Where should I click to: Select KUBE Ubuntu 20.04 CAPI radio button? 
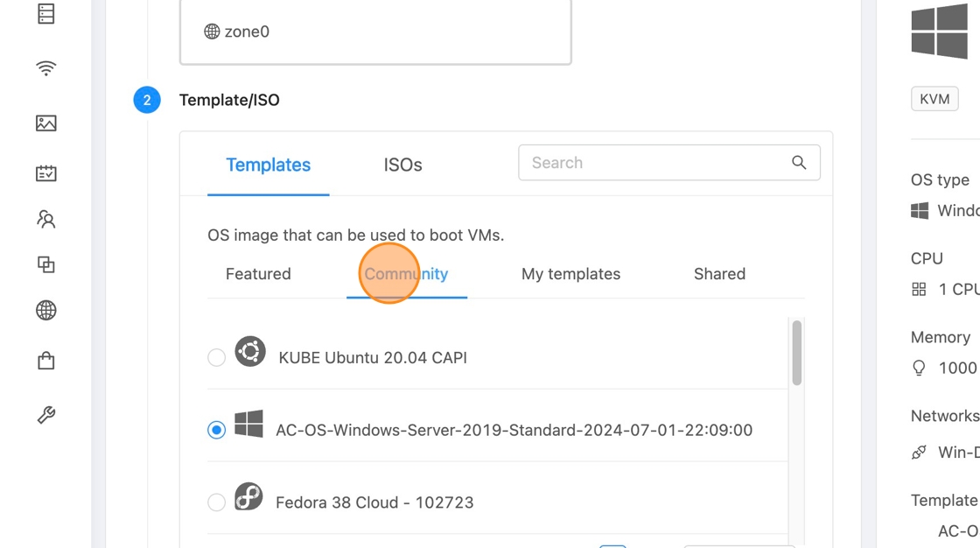click(216, 357)
